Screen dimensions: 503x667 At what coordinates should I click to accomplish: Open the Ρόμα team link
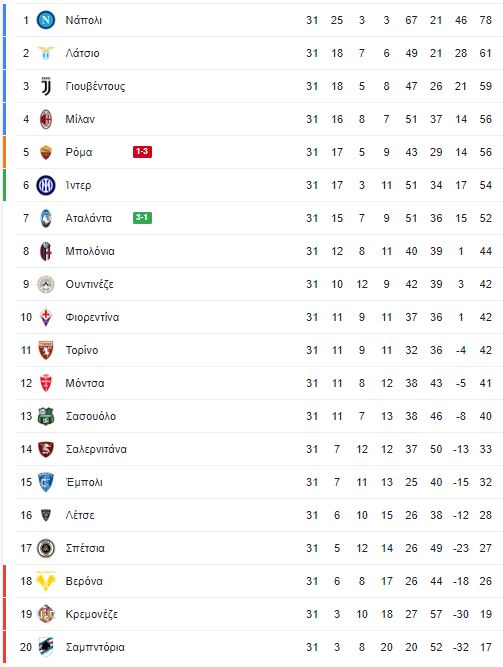79,152
